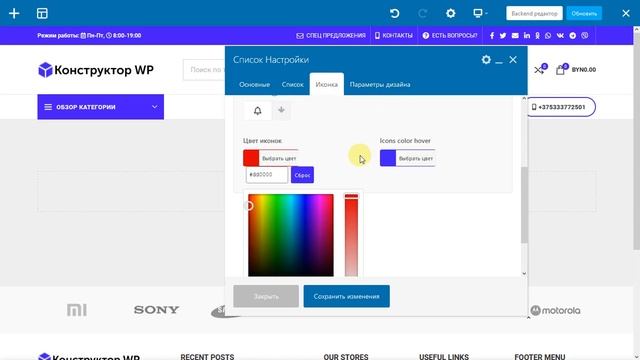
Task: Click the Xiaomi Mi brand logo
Action: click(77, 310)
